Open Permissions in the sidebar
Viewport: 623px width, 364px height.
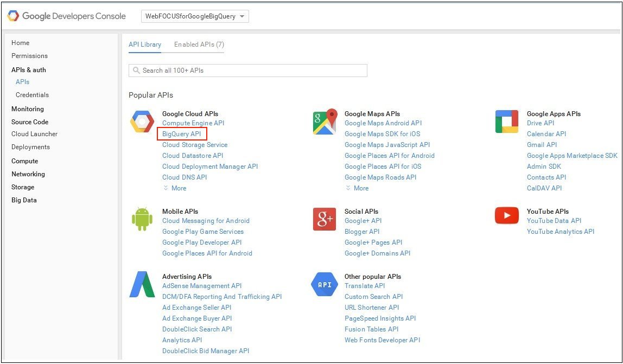pos(29,56)
